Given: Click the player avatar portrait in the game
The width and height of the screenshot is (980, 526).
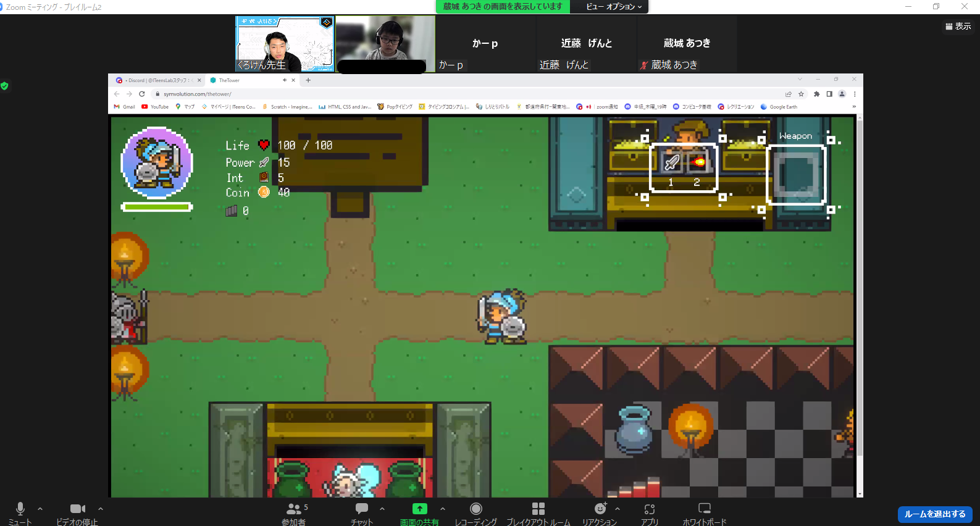Looking at the screenshot, I should pyautogui.click(x=157, y=163).
